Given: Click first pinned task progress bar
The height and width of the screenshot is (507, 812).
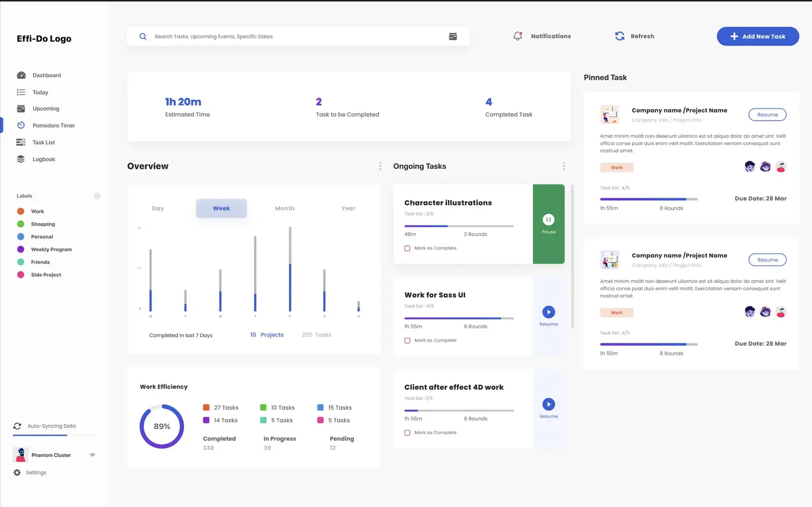Looking at the screenshot, I should (x=648, y=200).
